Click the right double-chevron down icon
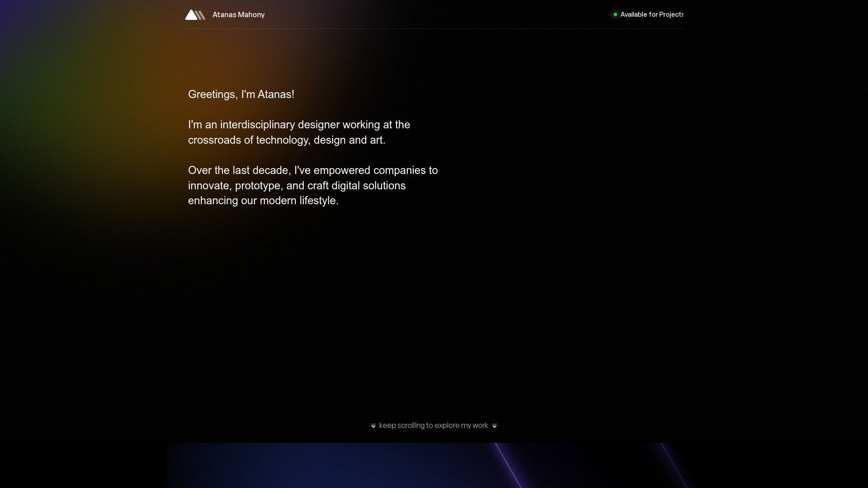This screenshot has width=868, height=488. click(495, 426)
